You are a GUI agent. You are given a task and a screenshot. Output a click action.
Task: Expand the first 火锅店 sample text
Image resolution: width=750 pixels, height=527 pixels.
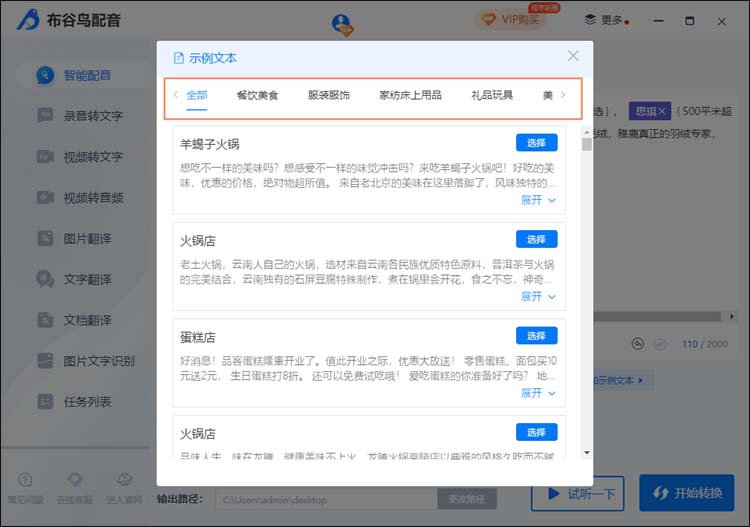point(537,297)
